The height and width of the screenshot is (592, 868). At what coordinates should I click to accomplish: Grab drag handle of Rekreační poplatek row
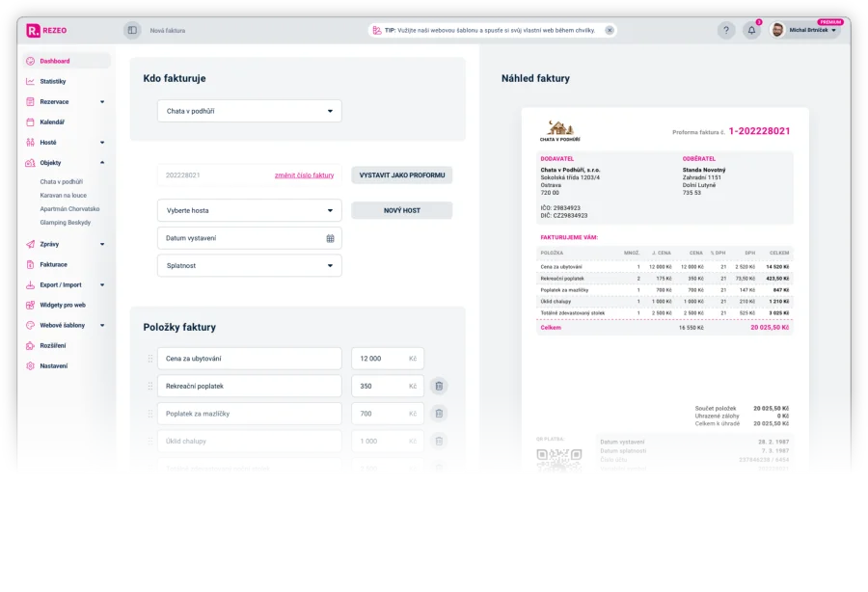pyautogui.click(x=150, y=387)
